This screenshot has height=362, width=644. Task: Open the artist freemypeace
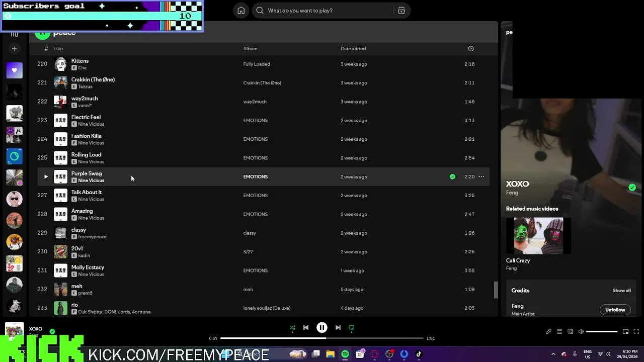point(92,237)
